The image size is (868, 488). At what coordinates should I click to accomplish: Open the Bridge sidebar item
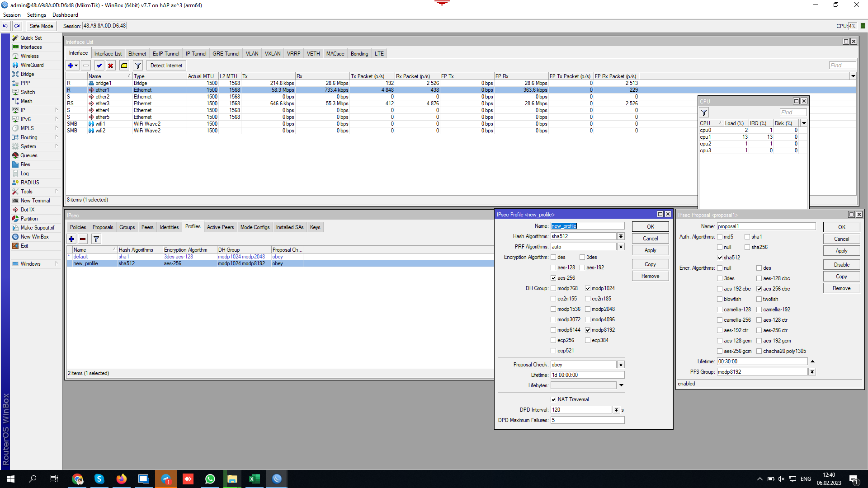click(x=27, y=74)
